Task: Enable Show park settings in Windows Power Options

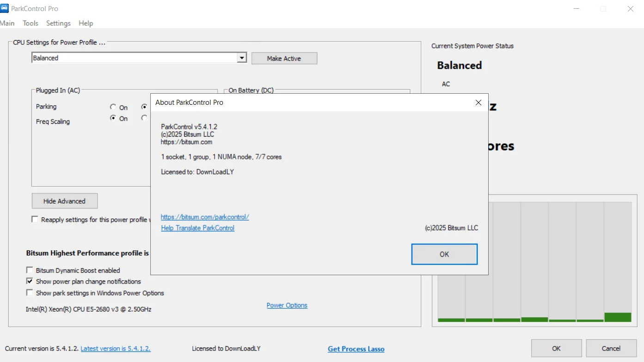Action: 30,293
